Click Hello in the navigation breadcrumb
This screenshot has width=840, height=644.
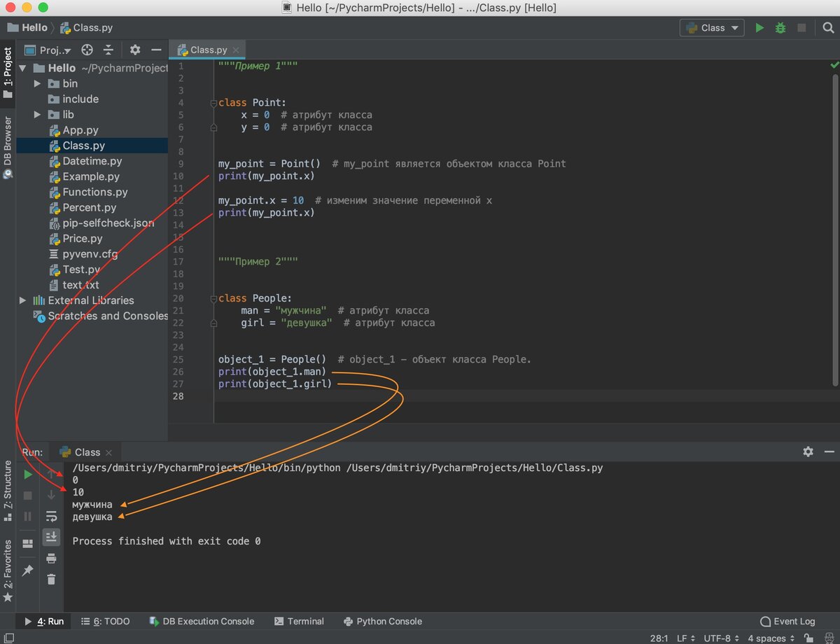click(27, 28)
